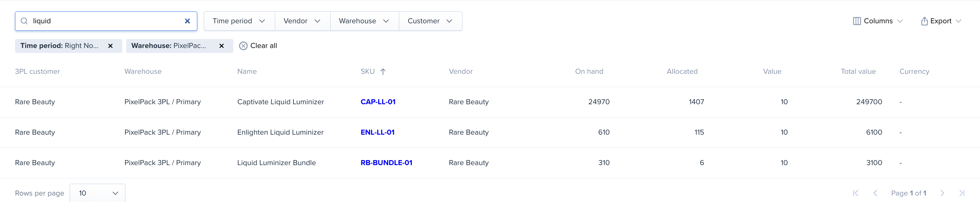Click 'Liquid Luminizer Bundle' name cell
This screenshot has width=980, height=202.
pos(276,163)
